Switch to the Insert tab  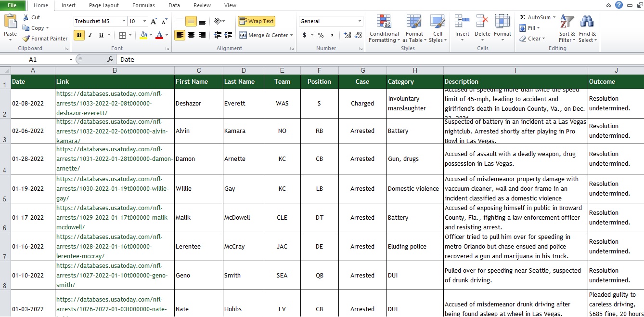68,5
